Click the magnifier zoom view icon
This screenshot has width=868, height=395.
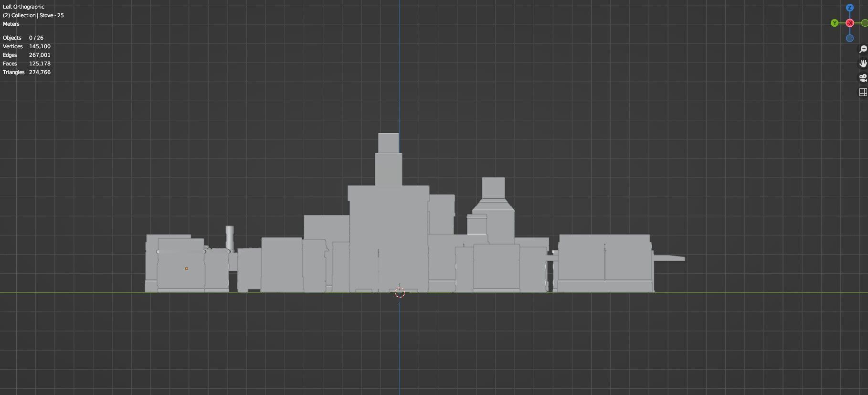point(863,49)
